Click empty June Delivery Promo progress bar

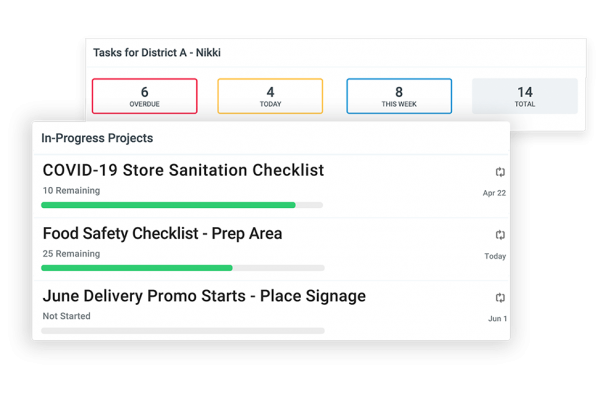coord(183,331)
